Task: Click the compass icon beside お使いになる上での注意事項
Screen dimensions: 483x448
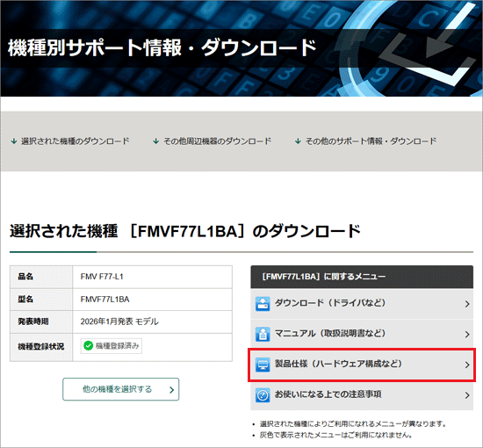Action: coord(263,395)
